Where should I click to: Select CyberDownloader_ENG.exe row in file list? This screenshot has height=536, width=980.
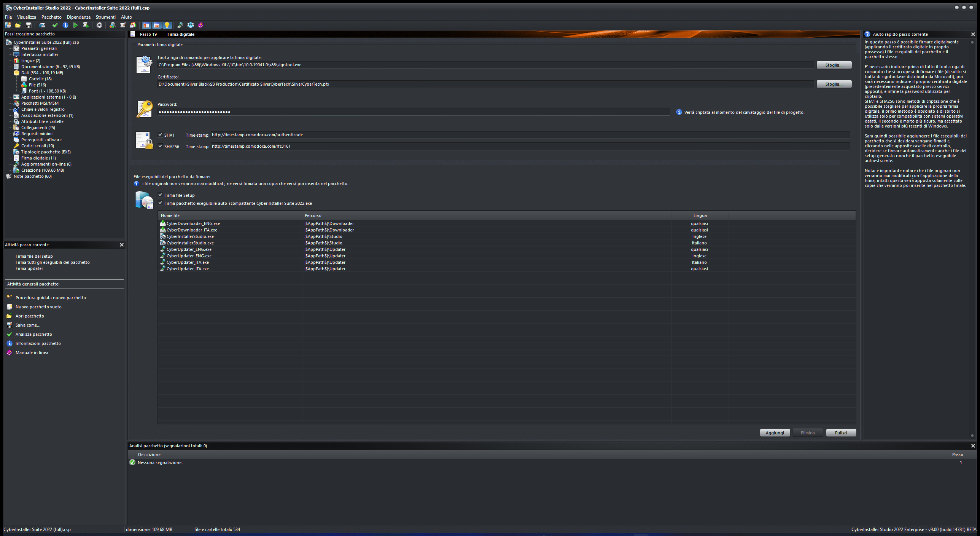click(x=507, y=223)
